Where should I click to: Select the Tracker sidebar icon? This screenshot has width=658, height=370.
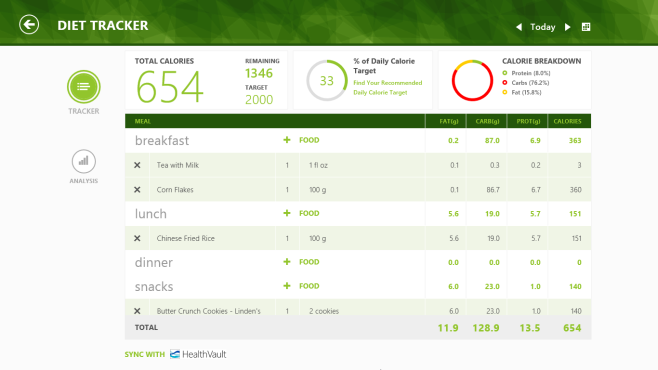click(x=84, y=87)
